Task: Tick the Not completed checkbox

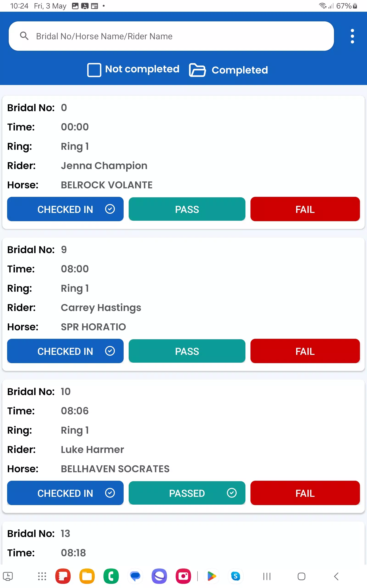Action: tap(94, 70)
